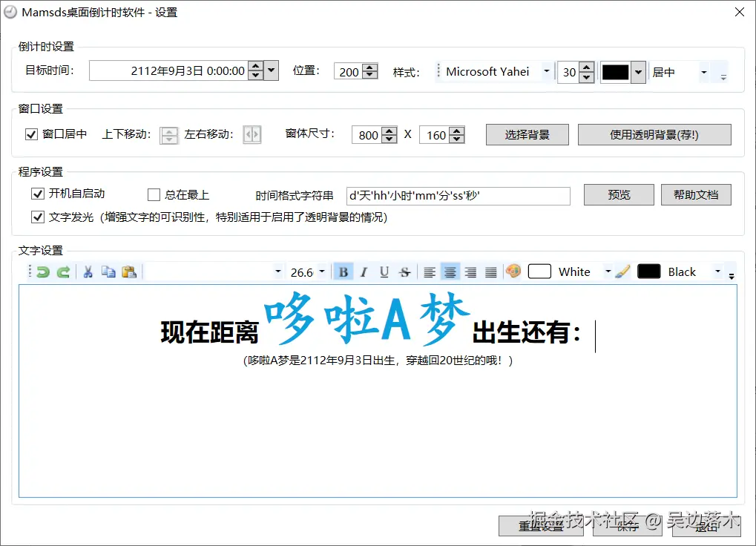Click the redo icon in text toolbar
The image size is (756, 546).
point(63,272)
